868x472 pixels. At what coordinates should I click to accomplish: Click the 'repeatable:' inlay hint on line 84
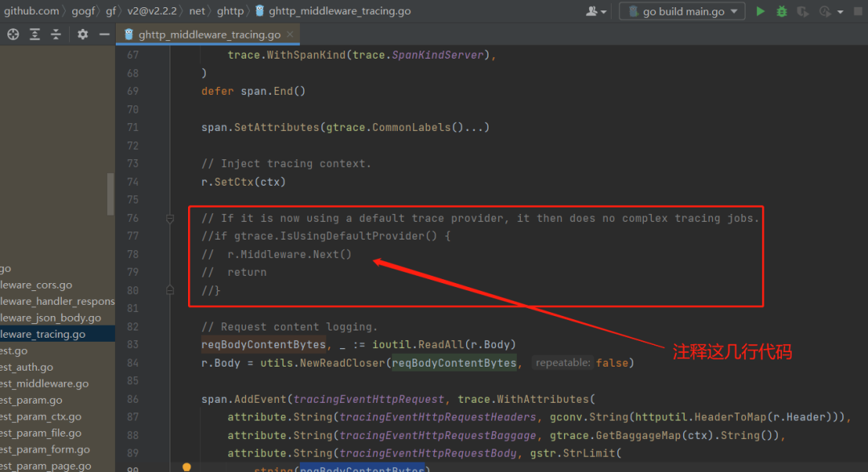coord(563,363)
